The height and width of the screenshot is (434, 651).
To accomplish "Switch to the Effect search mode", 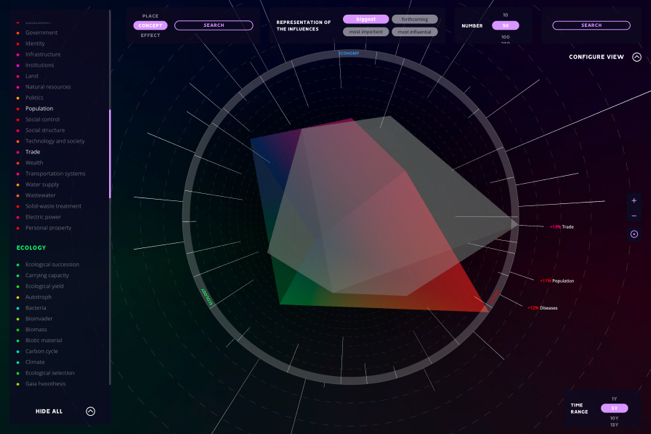I will point(150,35).
